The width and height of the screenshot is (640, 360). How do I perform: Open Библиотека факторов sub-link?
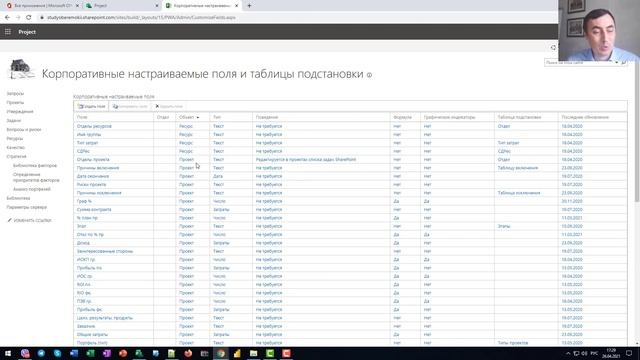click(35, 165)
